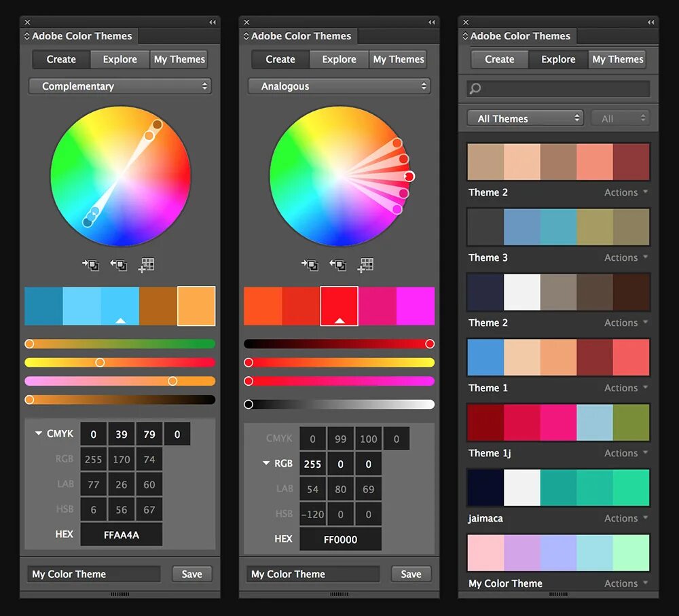Click theme name field in Analogous panel
Screen dimensions: 679x616
(x=313, y=574)
